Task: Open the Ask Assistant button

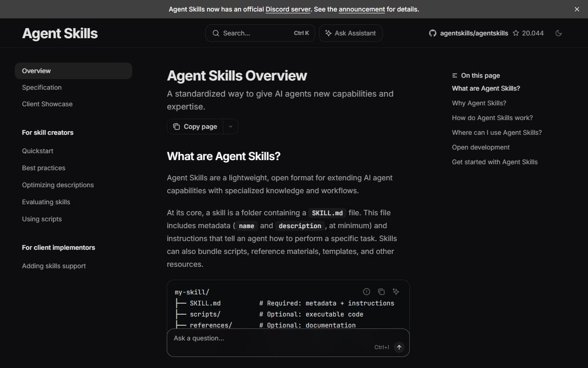Action: [x=351, y=33]
